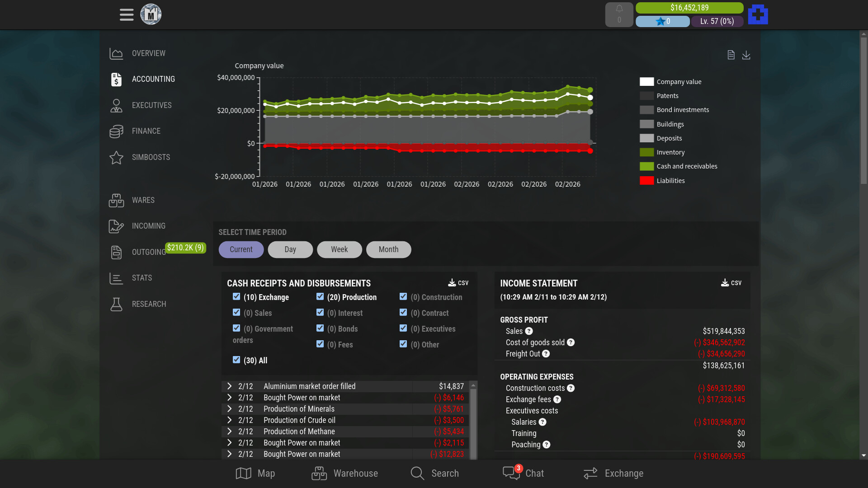Screen dimensions: 868x488
Task: Expand Production of Crude oil entry
Action: pos(229,420)
